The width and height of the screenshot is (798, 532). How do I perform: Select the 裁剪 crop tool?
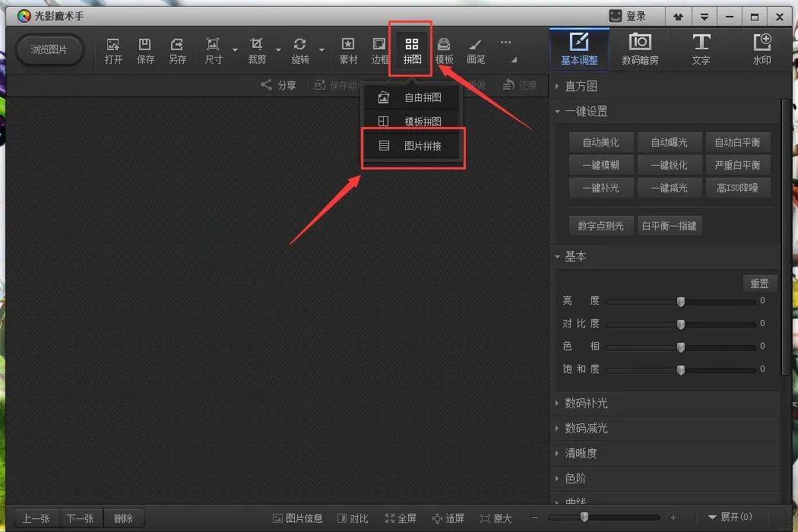coord(257,51)
